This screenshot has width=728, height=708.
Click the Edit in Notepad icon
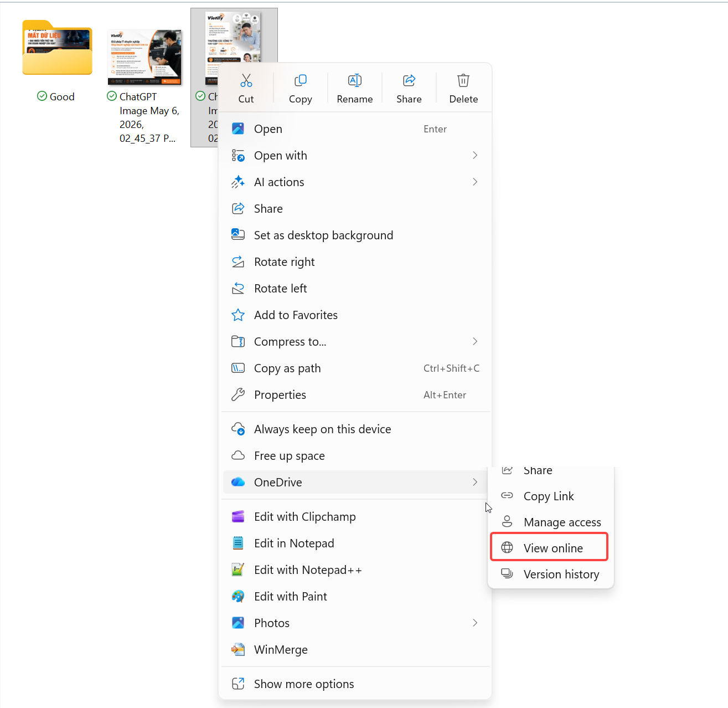click(238, 543)
